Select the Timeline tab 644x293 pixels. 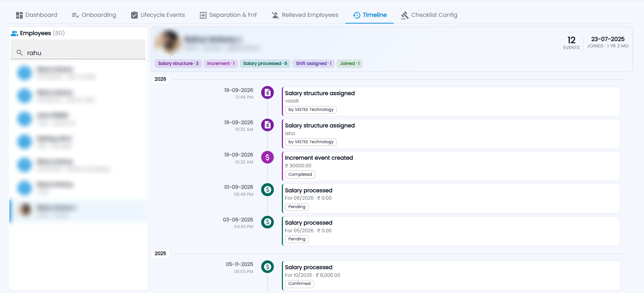click(370, 15)
